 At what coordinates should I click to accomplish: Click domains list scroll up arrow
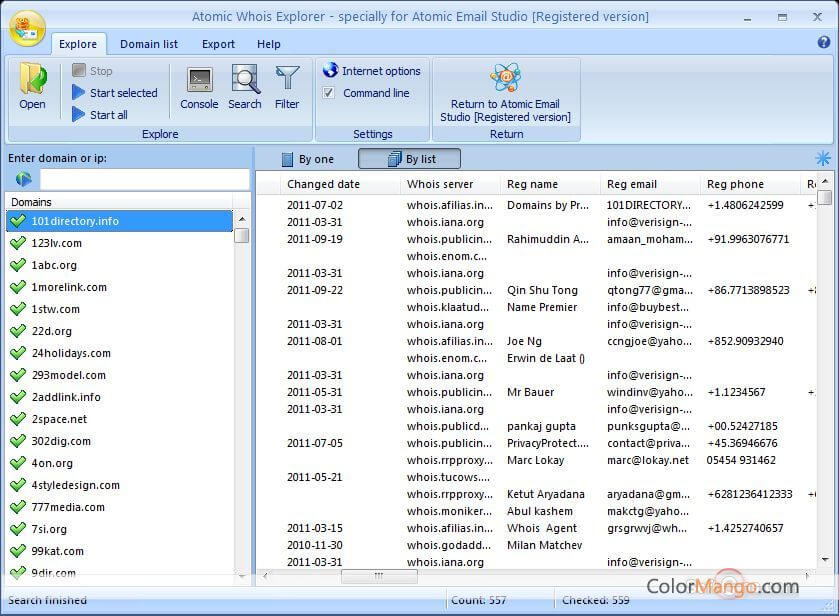242,219
